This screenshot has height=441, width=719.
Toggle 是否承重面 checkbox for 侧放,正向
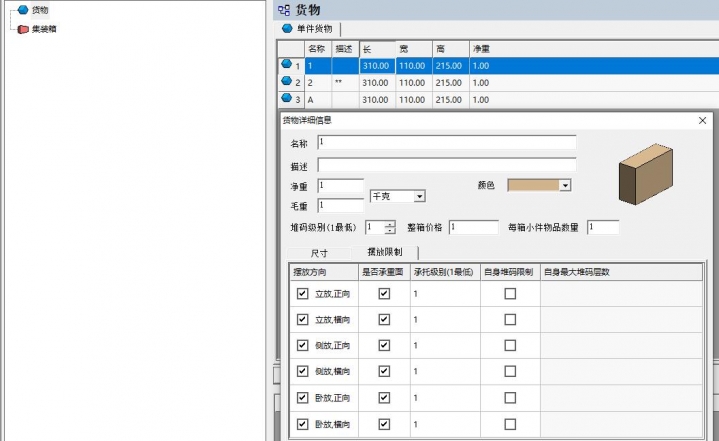click(384, 345)
